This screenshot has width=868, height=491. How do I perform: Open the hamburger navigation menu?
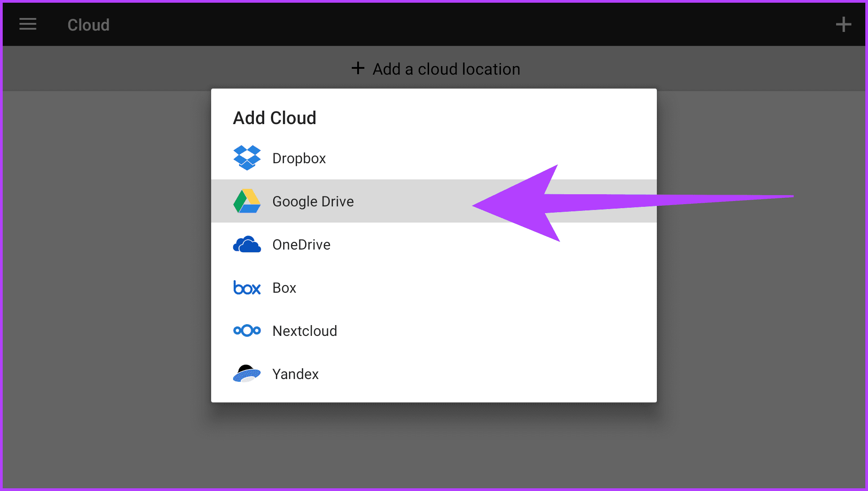pos(27,24)
